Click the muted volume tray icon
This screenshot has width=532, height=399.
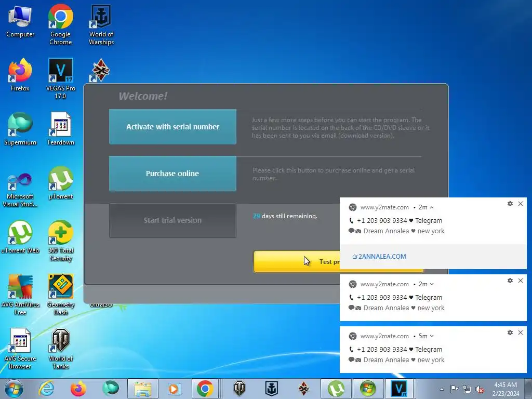480,389
